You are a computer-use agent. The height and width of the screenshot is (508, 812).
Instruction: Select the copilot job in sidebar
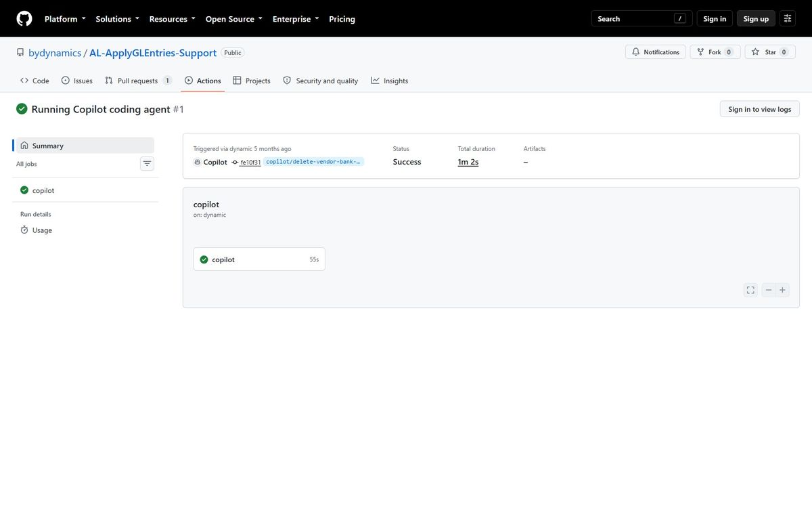[x=85, y=190]
